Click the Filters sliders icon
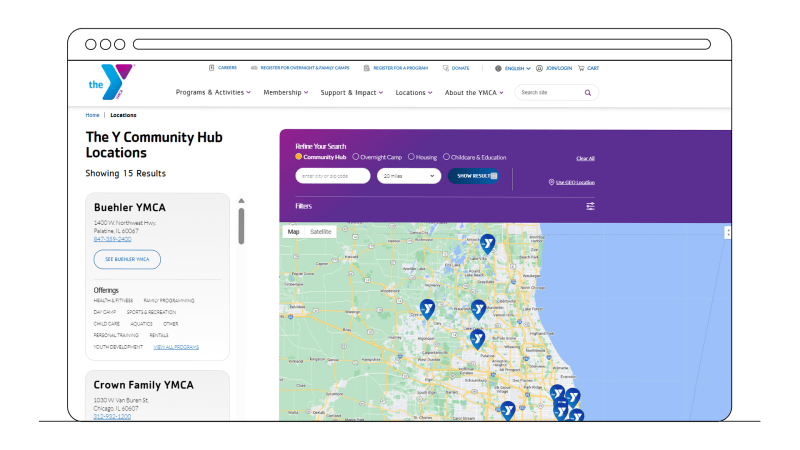 click(590, 206)
